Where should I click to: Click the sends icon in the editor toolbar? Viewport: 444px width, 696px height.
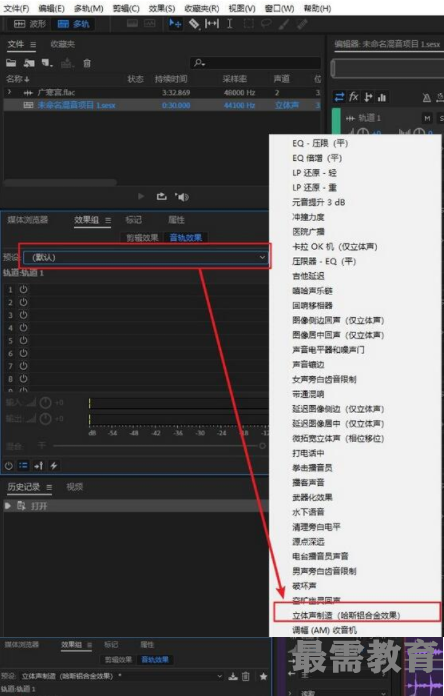click(x=368, y=97)
